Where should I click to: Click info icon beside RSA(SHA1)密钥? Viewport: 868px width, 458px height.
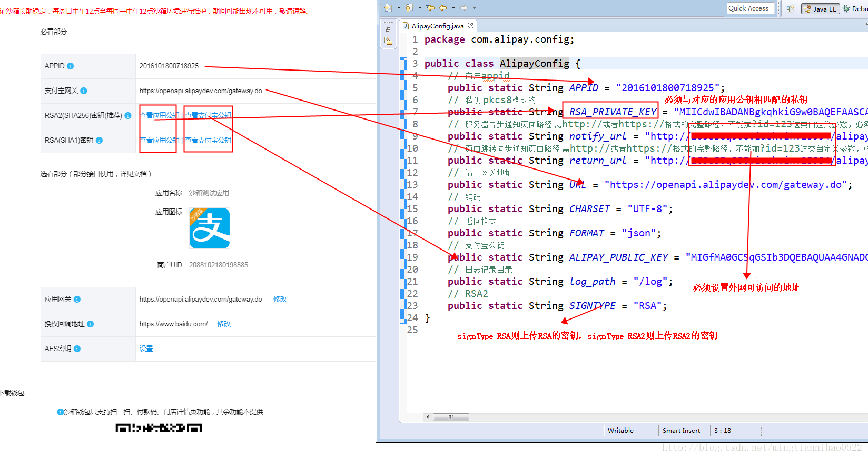100,140
